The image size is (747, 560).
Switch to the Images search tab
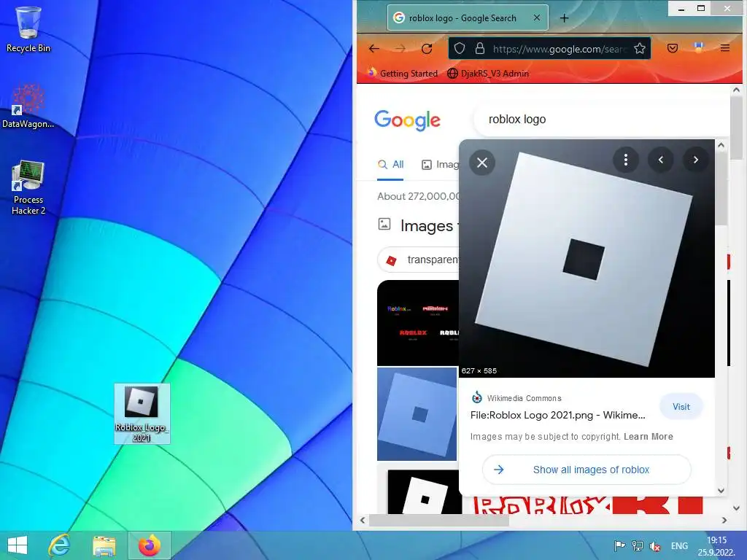(x=440, y=165)
